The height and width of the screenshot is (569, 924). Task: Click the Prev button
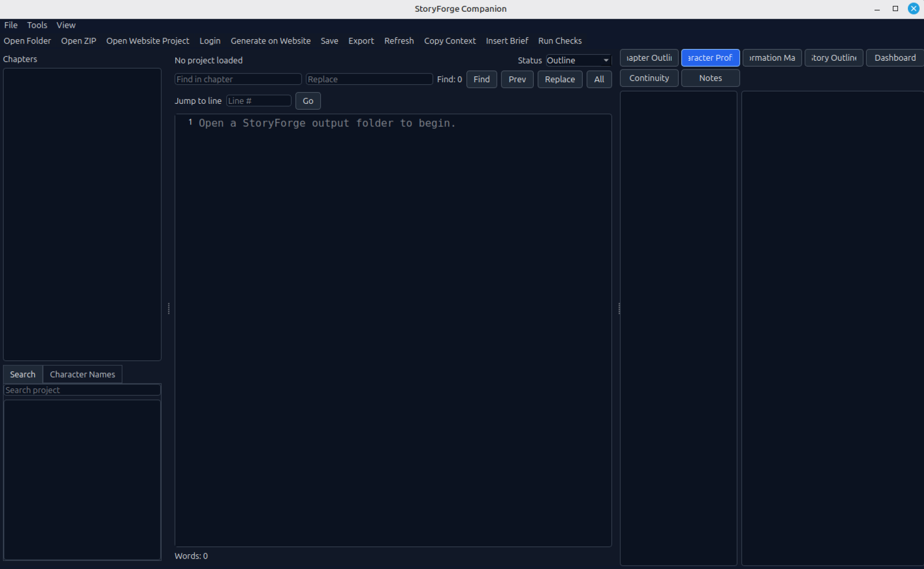click(x=518, y=79)
